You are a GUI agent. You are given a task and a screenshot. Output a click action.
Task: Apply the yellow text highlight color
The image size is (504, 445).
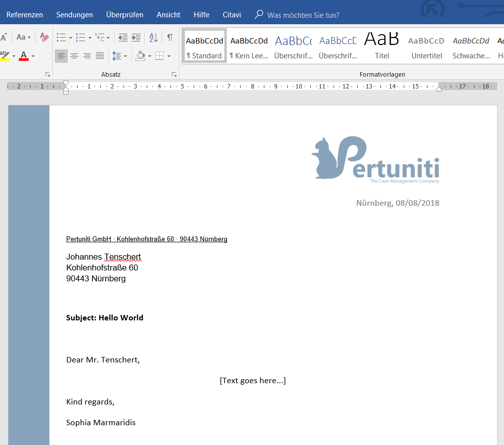coord(4,56)
